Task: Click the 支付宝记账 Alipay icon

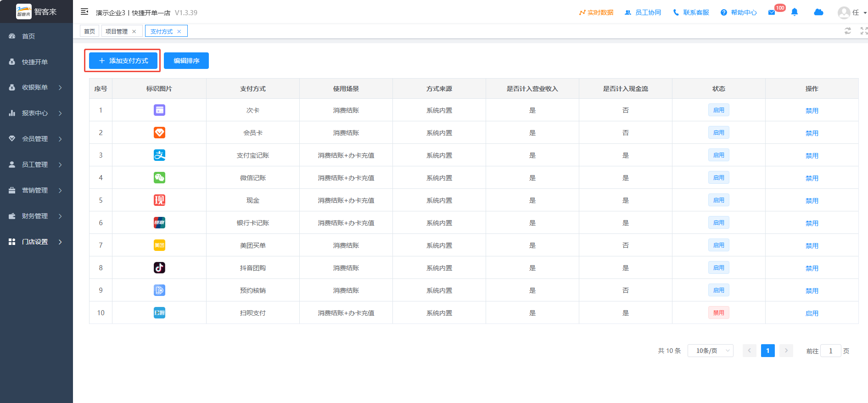Action: coord(159,155)
